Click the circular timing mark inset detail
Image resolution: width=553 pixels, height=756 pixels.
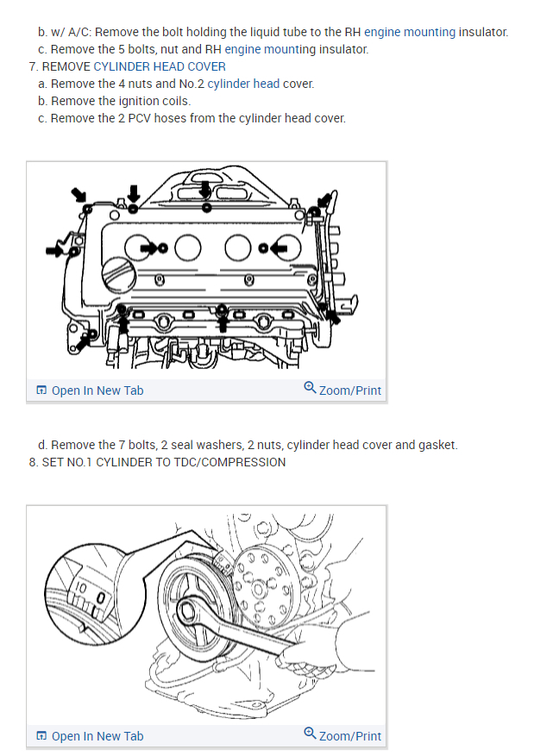click(x=94, y=595)
